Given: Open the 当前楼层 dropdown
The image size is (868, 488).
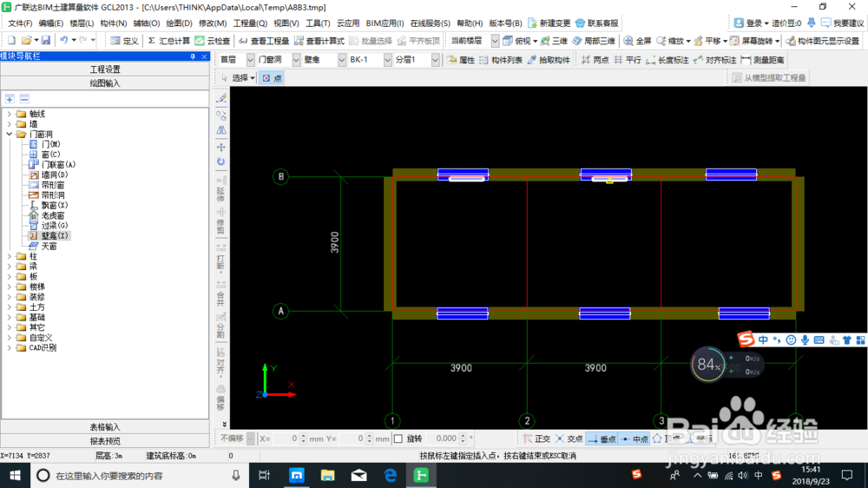Looking at the screenshot, I should pos(495,41).
